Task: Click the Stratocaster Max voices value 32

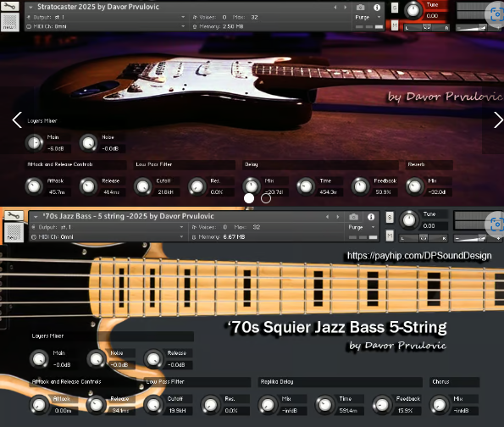Action: tap(255, 17)
